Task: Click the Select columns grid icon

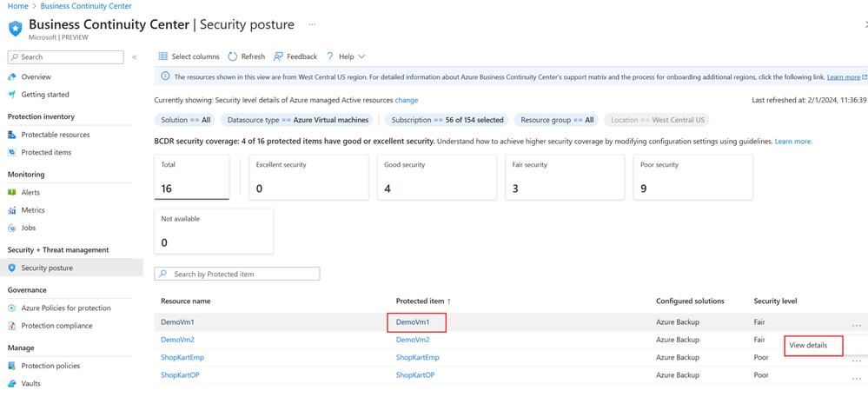Action: point(162,56)
